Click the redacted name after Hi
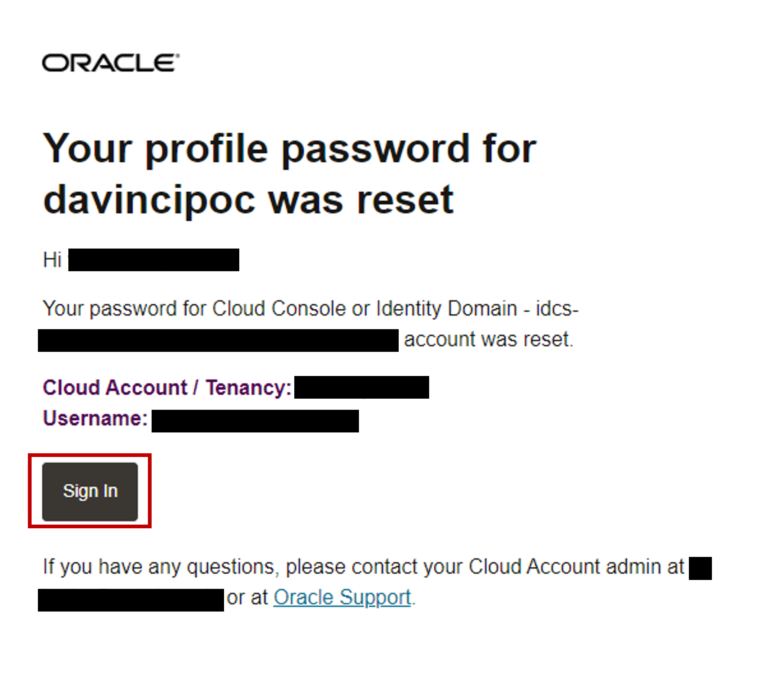The width and height of the screenshot is (784, 681). pyautogui.click(x=153, y=260)
